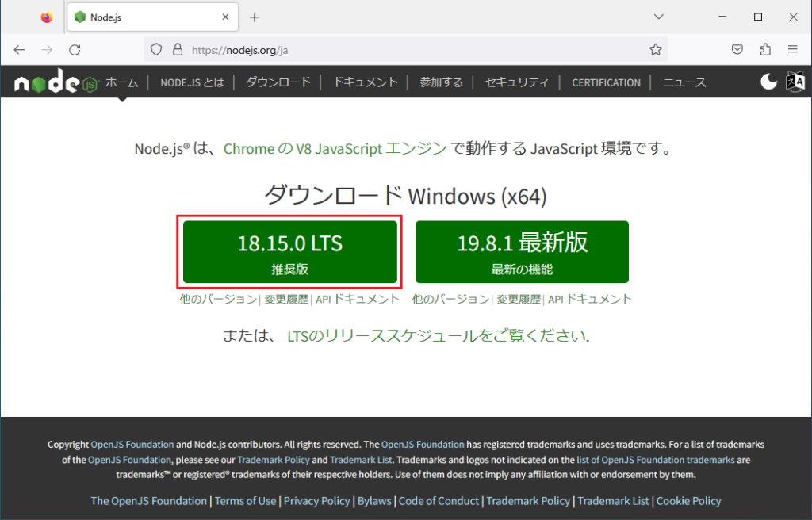Click the padlock site security icon

pos(178,50)
